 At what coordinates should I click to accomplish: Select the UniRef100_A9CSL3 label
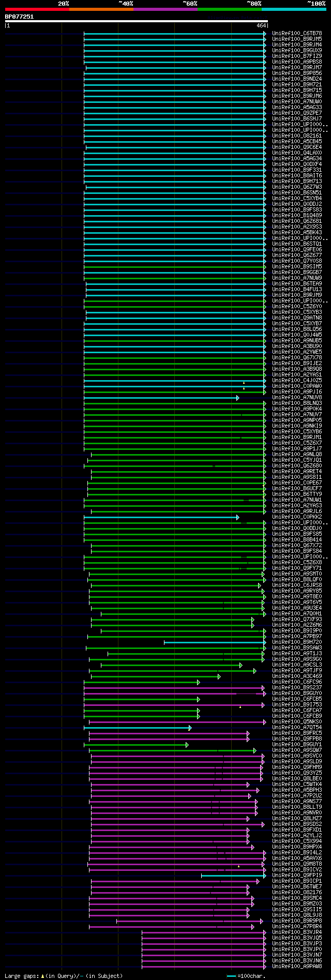(x=297, y=665)
